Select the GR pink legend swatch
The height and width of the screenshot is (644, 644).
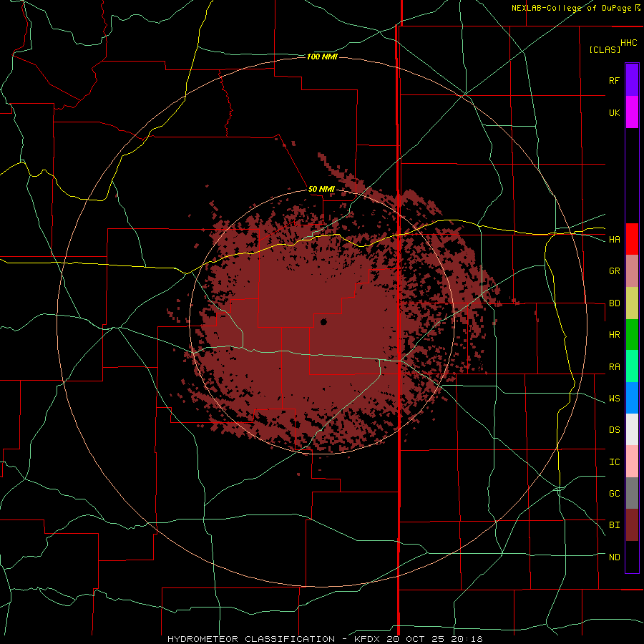tap(632, 271)
